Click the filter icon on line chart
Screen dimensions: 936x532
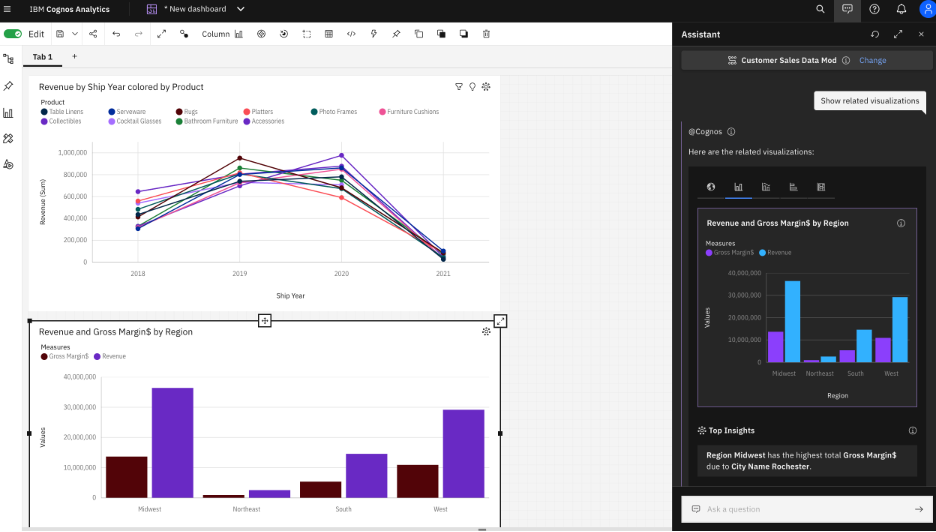(x=459, y=87)
